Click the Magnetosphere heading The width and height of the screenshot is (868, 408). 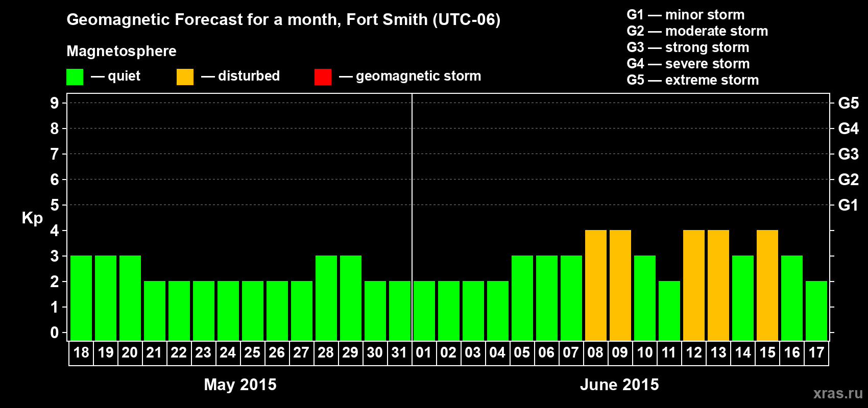pos(122,51)
